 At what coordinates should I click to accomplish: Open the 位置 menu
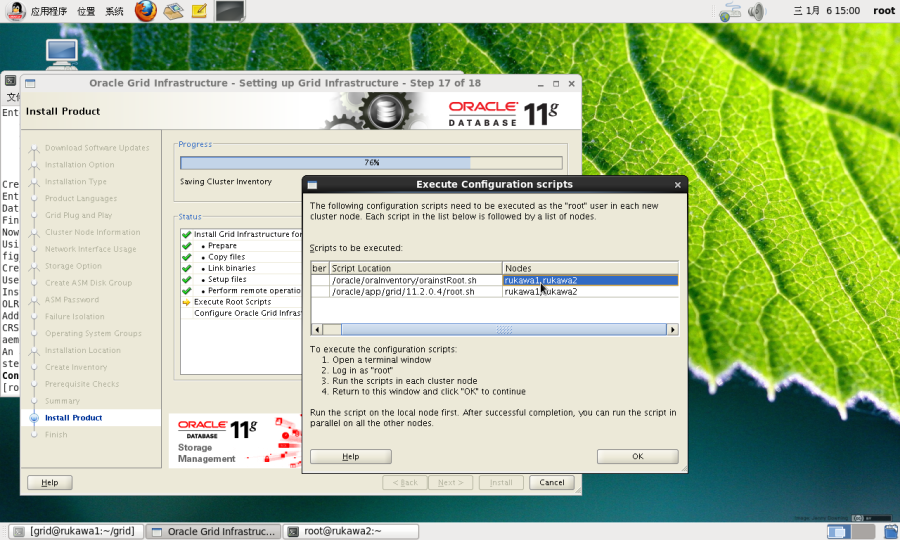tap(86, 11)
